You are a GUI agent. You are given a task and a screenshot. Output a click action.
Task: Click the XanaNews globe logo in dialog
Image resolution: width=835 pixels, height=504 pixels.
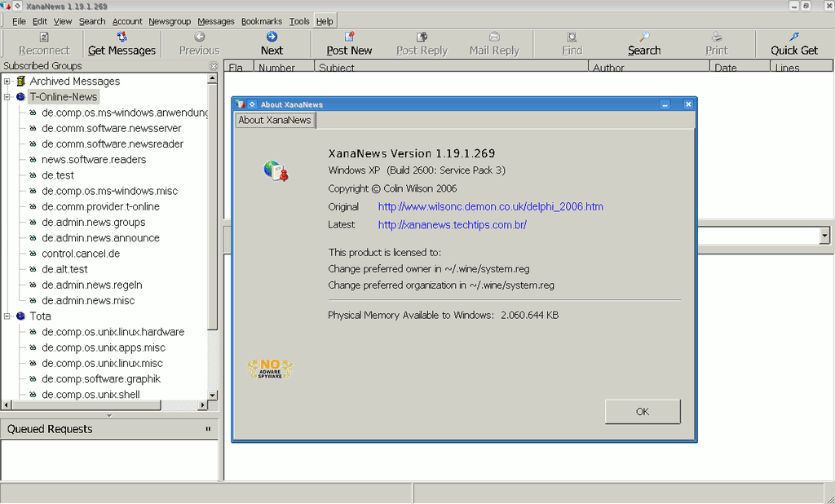coord(275,170)
